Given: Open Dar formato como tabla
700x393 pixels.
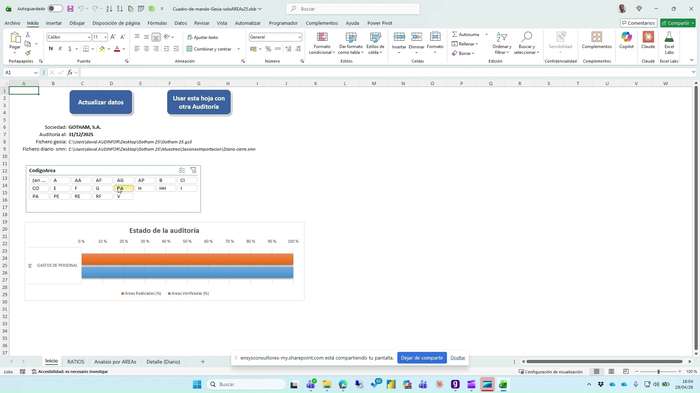Looking at the screenshot, I should [x=351, y=43].
